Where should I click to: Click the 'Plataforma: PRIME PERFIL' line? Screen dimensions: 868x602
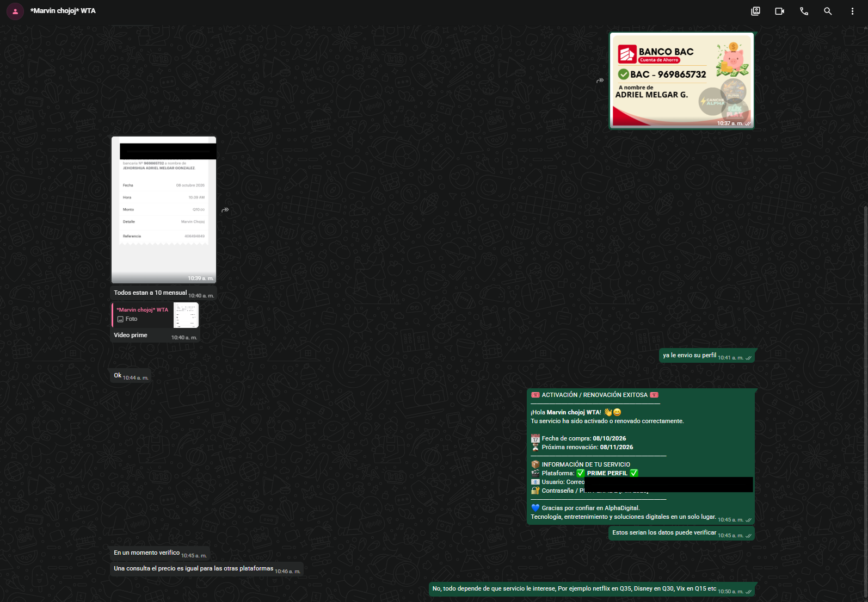click(584, 473)
